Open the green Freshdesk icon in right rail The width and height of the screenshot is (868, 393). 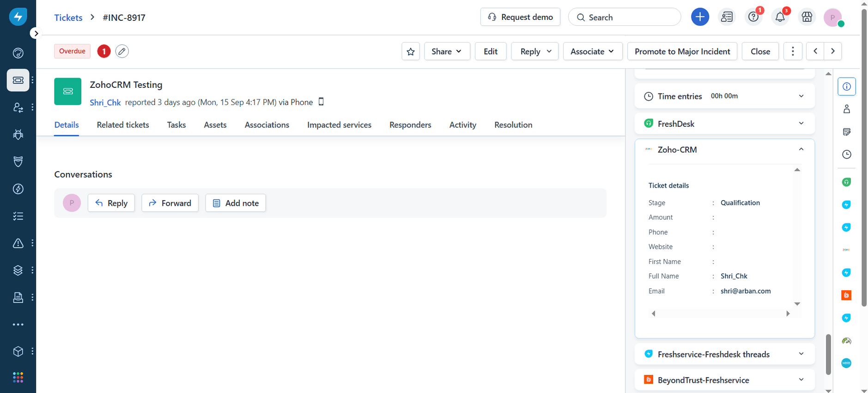[x=846, y=182]
